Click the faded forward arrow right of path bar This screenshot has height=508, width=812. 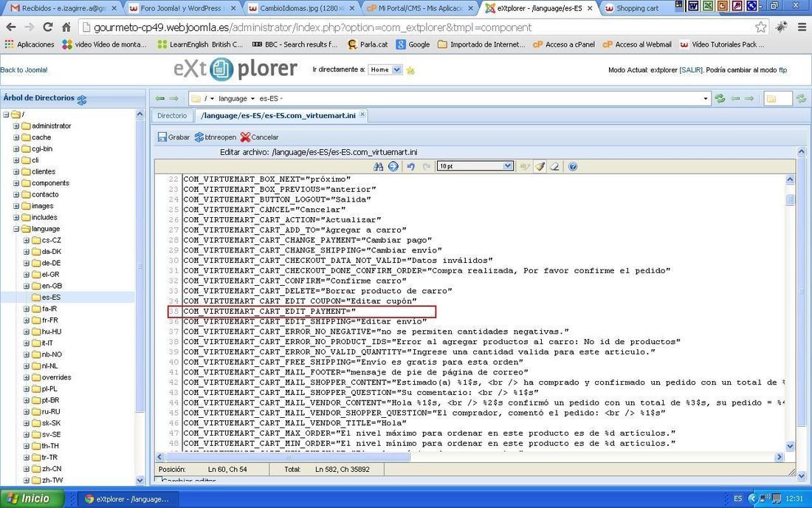(749, 98)
